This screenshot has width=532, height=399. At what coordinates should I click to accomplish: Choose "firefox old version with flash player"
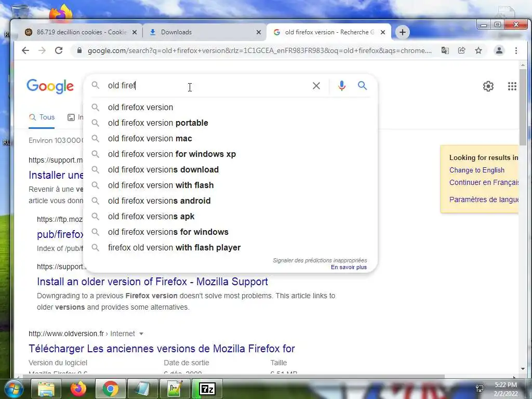coord(230,248)
